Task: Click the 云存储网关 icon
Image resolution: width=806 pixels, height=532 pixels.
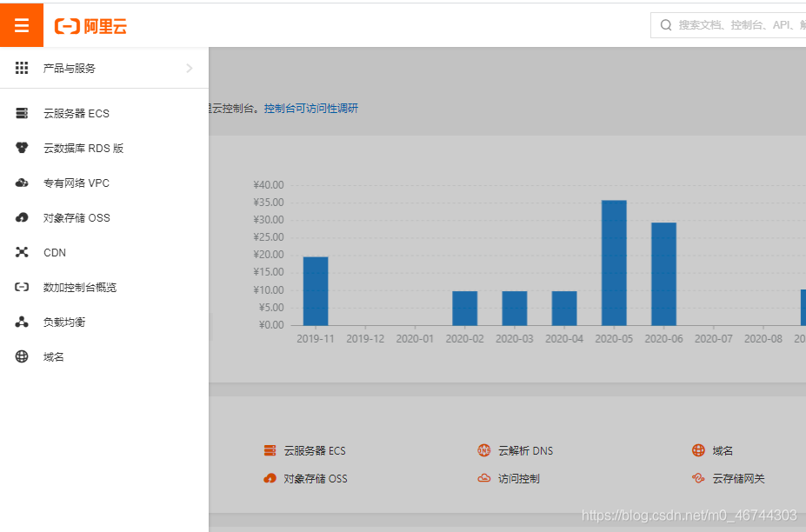Action: pos(698,479)
